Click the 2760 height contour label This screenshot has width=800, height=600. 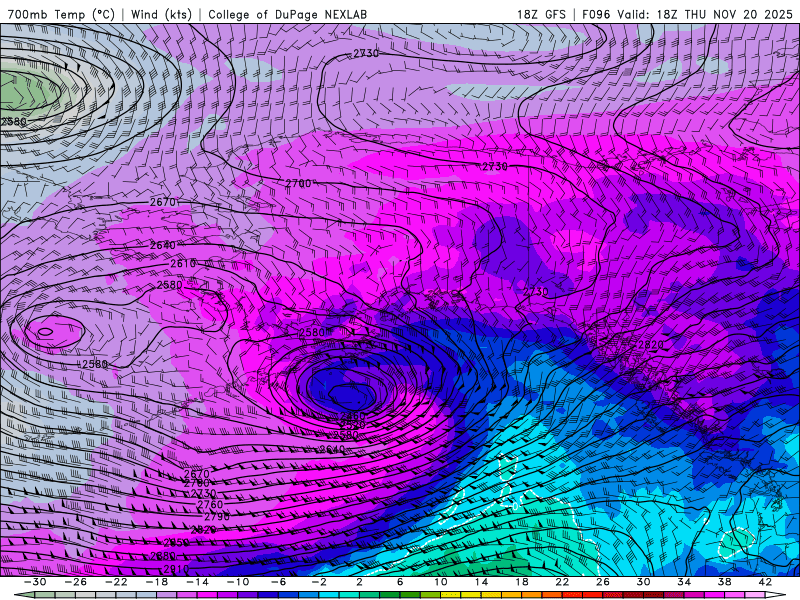[210, 505]
